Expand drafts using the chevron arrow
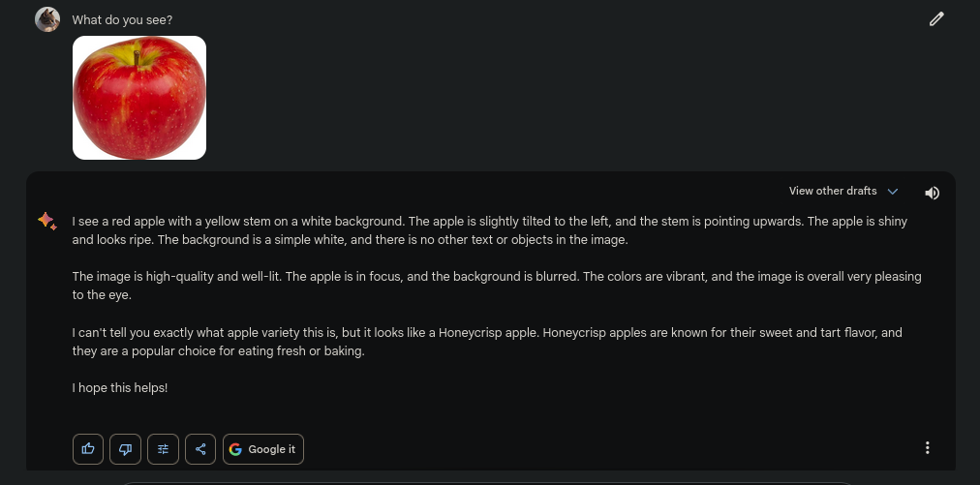 893,192
